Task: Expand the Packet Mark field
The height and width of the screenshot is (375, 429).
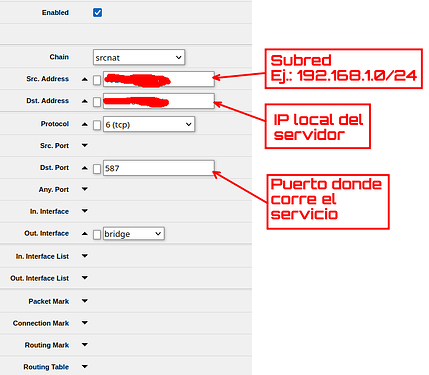Action: pyautogui.click(x=85, y=301)
